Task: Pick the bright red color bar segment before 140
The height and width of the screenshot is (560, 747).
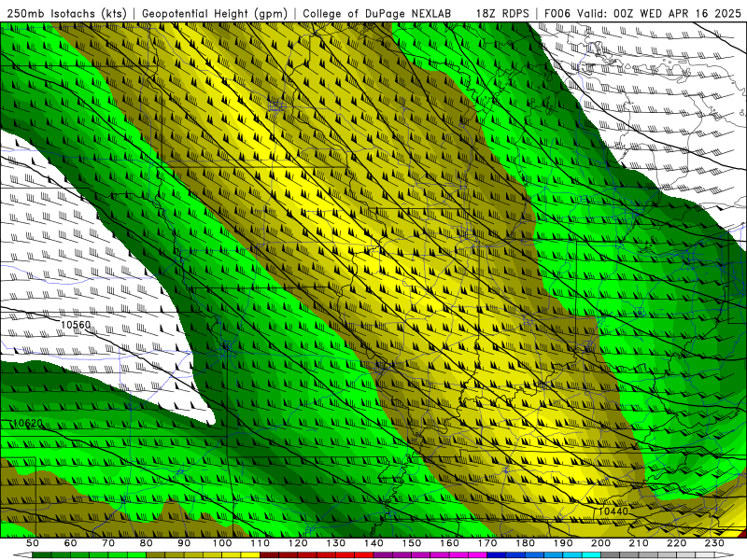Action: [364, 555]
